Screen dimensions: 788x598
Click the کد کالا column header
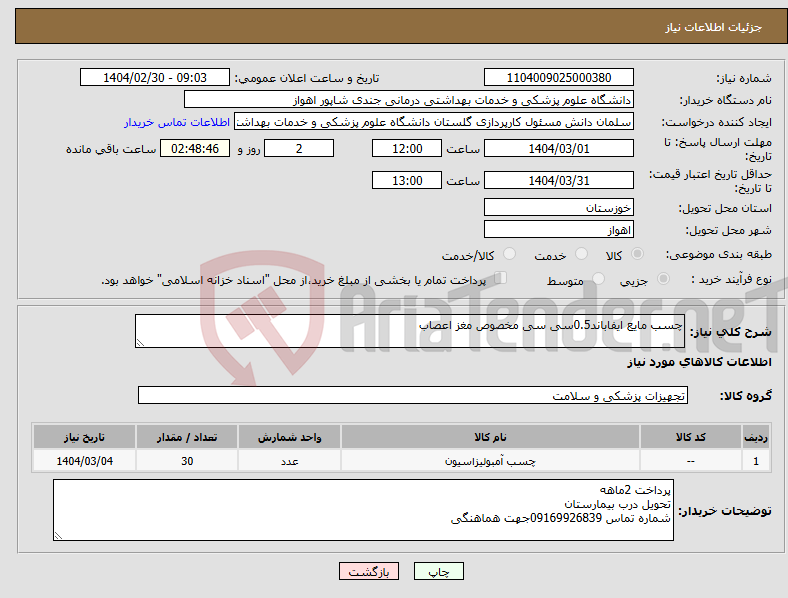691,437
